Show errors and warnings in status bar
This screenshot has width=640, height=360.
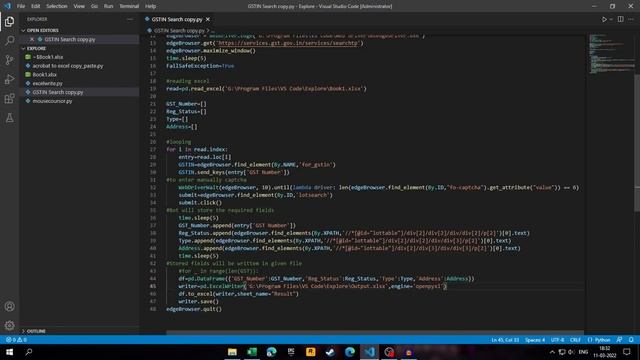[x=16, y=340]
